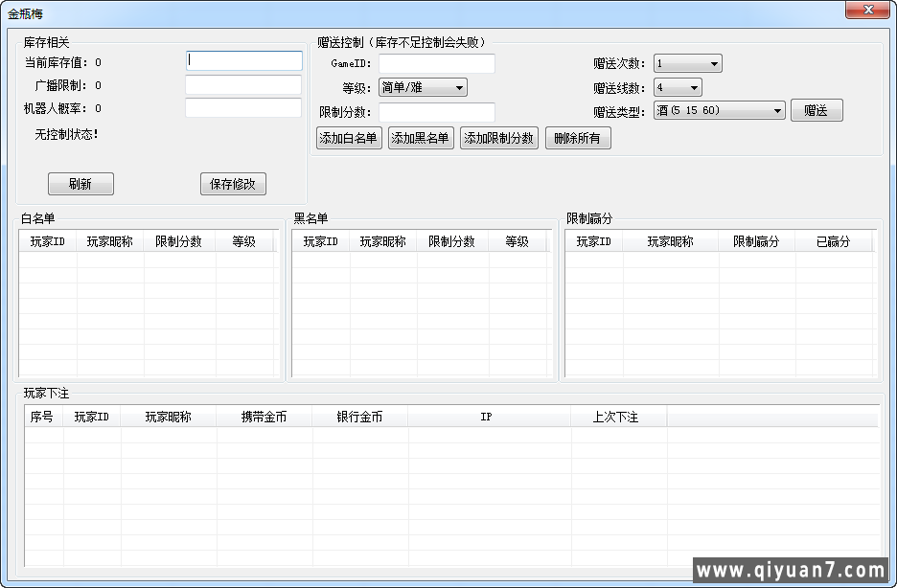Open the 赠送线数 dropdown
The height and width of the screenshot is (588, 897).
[678, 88]
